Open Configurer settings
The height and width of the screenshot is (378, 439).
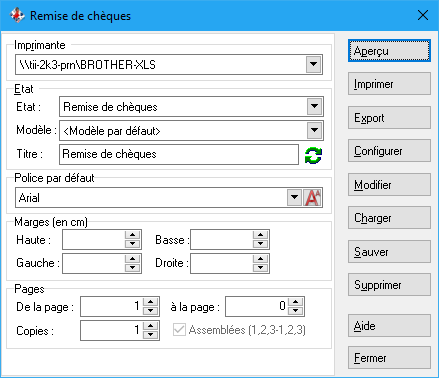coord(389,151)
